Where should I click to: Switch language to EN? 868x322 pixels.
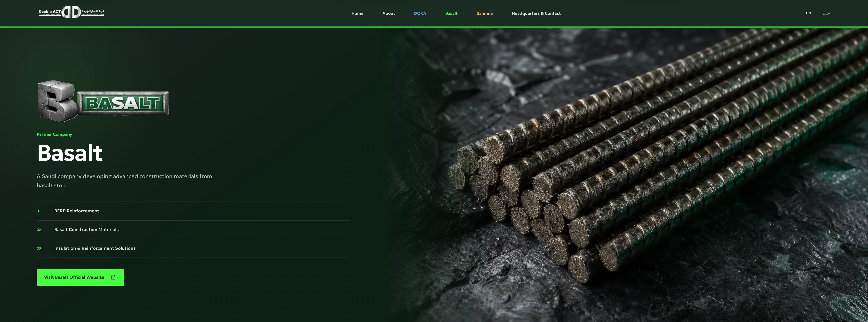pos(808,13)
